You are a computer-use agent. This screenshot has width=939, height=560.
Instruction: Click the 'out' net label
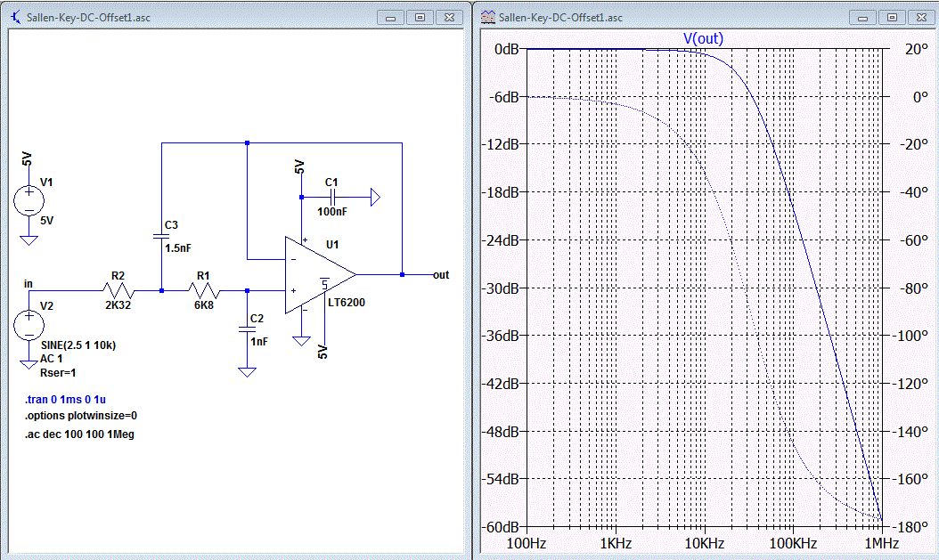[x=440, y=275]
